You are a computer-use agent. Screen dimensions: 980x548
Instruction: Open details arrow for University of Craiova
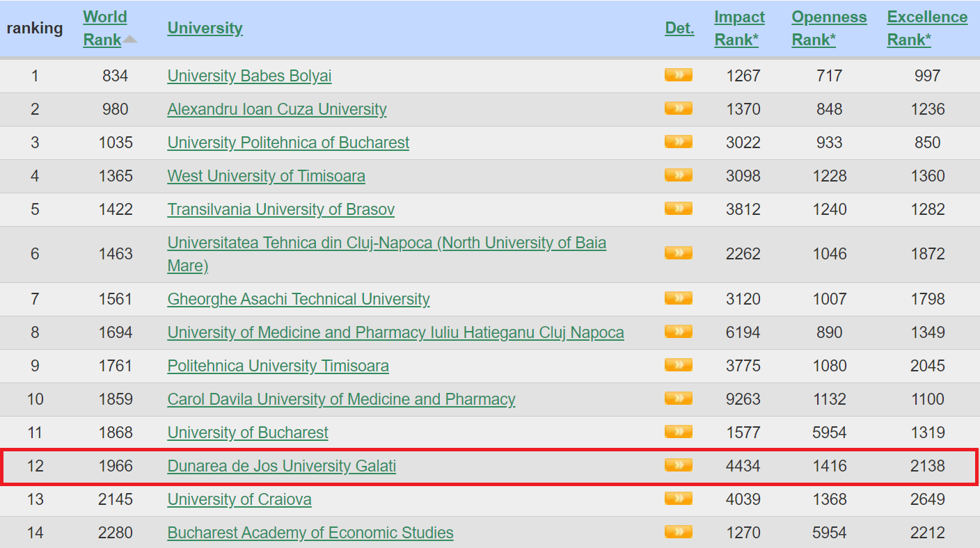pos(679,499)
